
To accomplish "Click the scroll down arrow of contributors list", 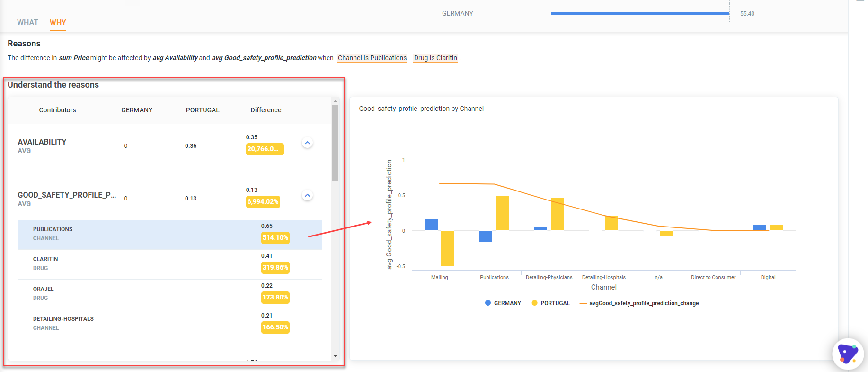I will click(335, 356).
